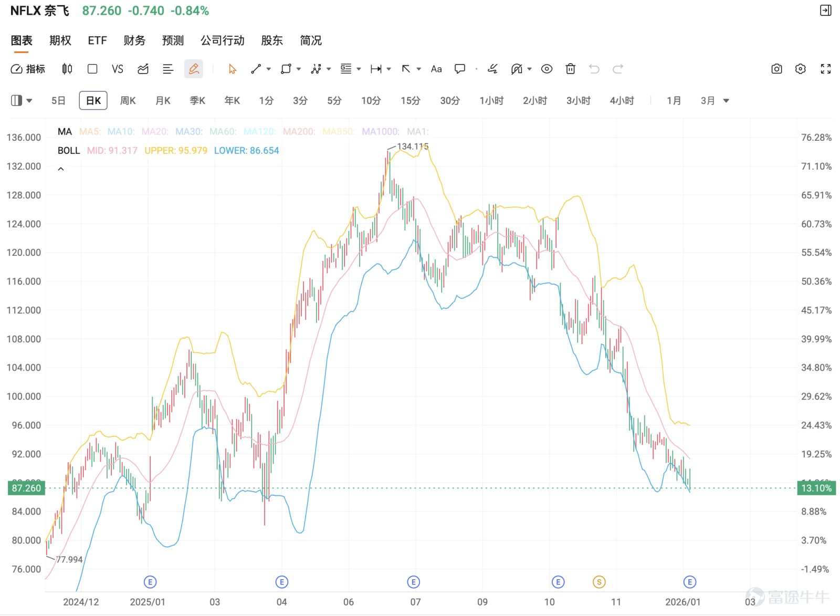Click the orange S split marker

point(599,582)
